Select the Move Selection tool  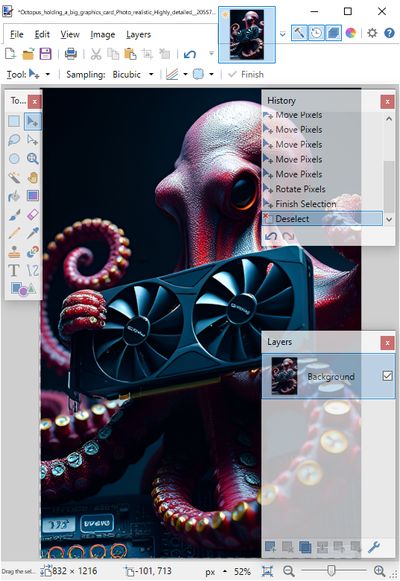pos(33,140)
